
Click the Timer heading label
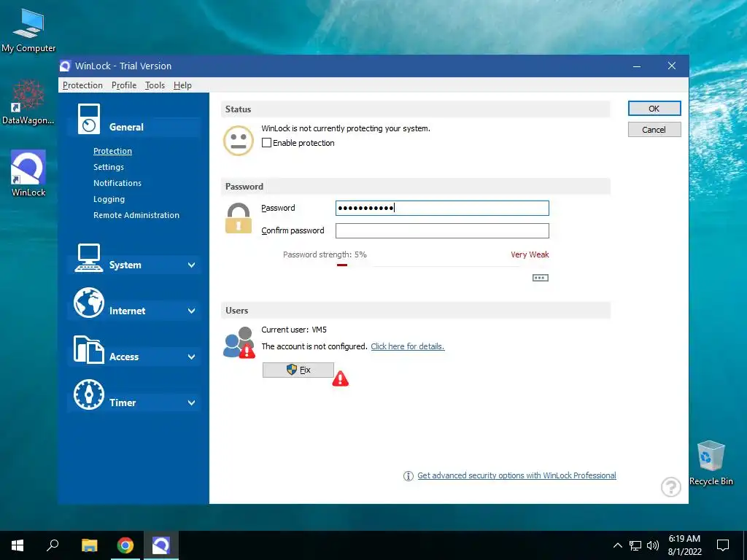pyautogui.click(x=123, y=402)
